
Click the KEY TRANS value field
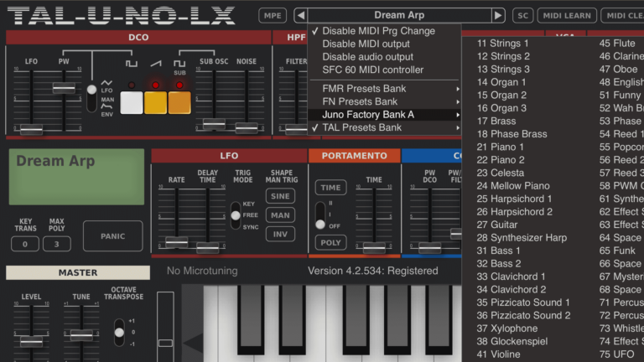pyautogui.click(x=25, y=244)
